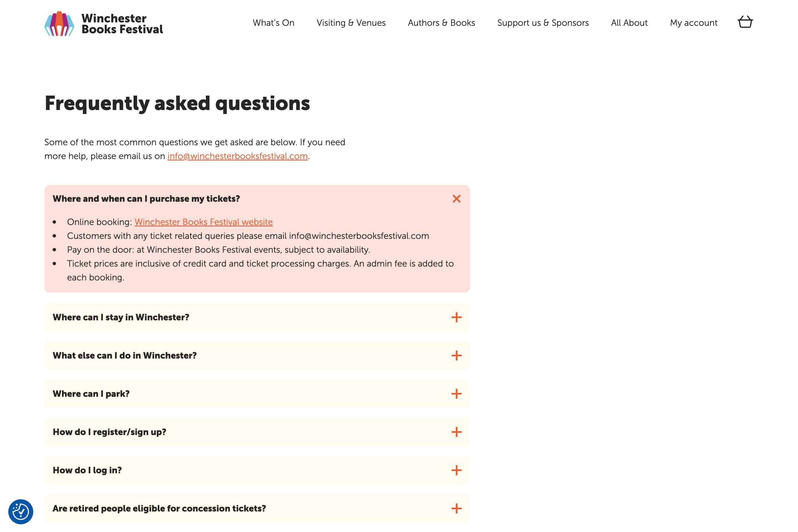
Task: Go to My account
Action: pyautogui.click(x=694, y=23)
